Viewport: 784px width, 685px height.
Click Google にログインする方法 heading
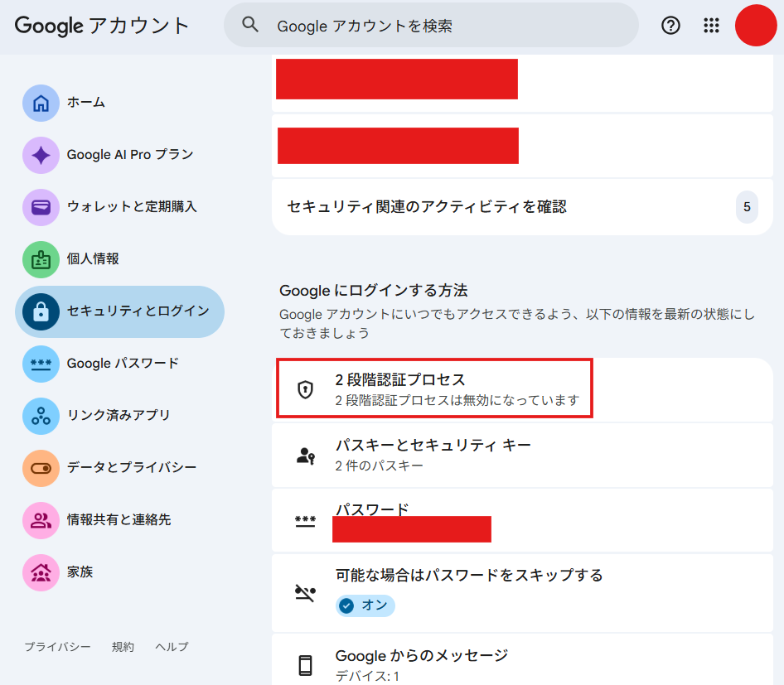click(x=374, y=290)
